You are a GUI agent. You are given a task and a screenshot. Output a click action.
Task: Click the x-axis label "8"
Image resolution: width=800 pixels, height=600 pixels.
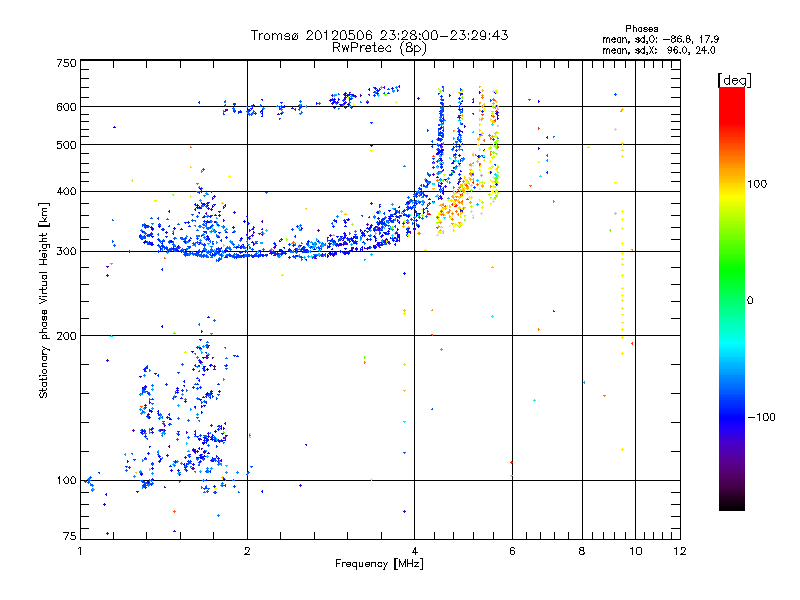coord(582,551)
